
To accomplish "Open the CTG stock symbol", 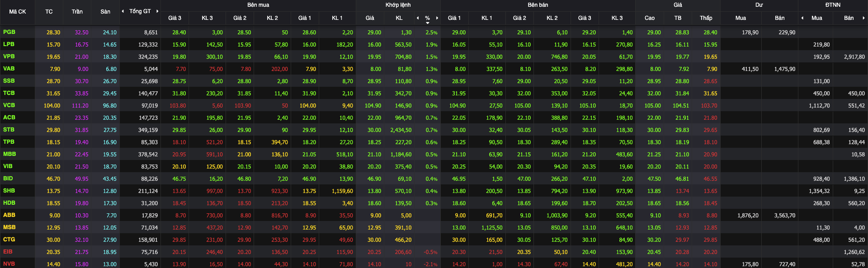I will pos(9,240).
